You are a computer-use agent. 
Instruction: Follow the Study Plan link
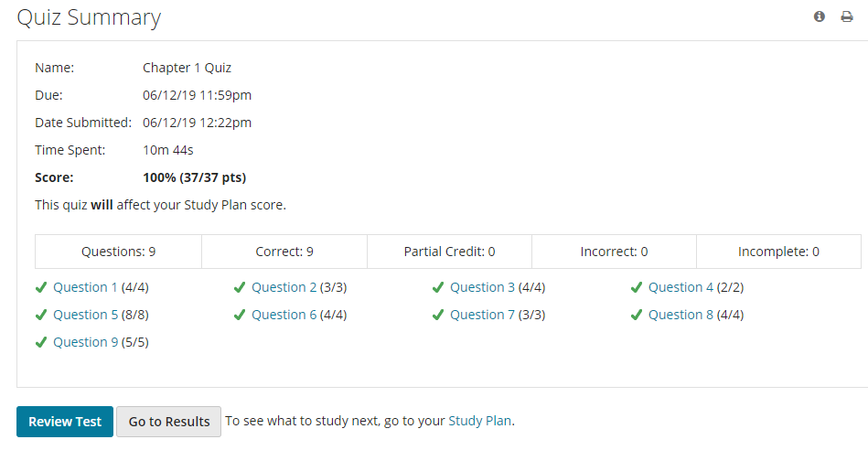click(479, 421)
